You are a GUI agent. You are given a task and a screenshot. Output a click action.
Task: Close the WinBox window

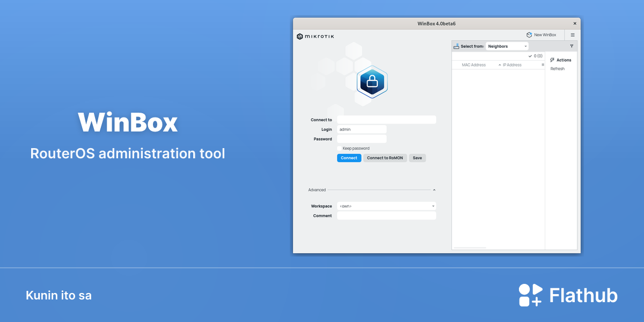pyautogui.click(x=575, y=24)
